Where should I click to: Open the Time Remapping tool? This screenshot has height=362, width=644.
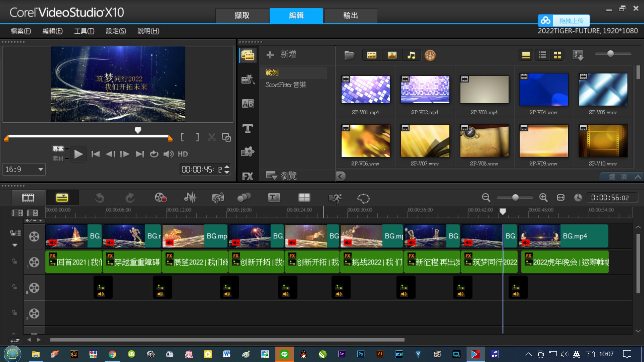335,198
